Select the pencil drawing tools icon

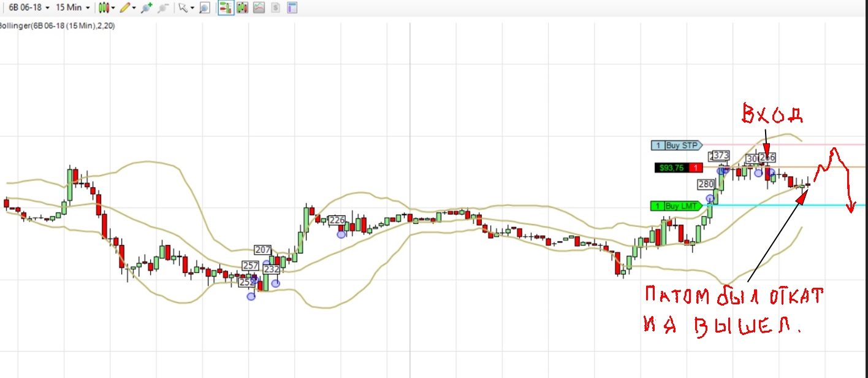124,8
